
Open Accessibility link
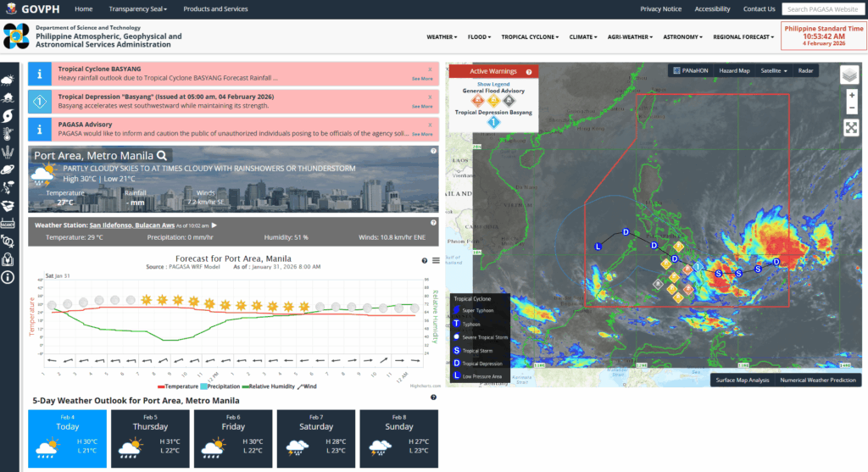click(x=712, y=8)
